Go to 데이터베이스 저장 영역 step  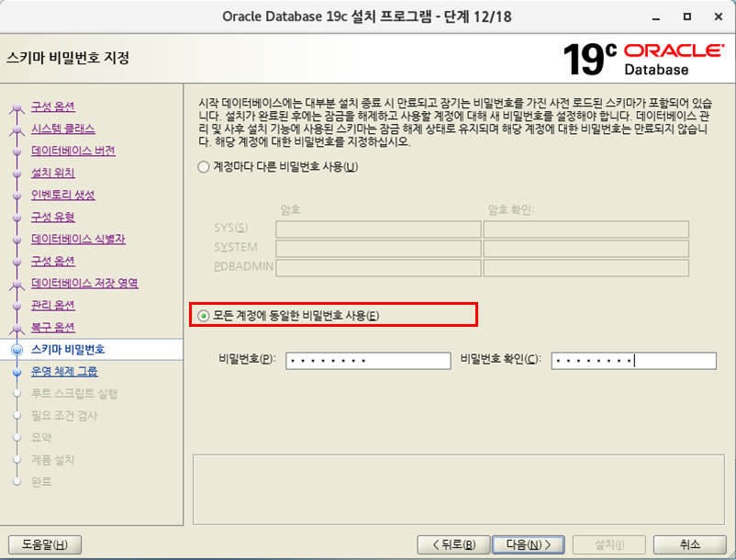click(84, 283)
